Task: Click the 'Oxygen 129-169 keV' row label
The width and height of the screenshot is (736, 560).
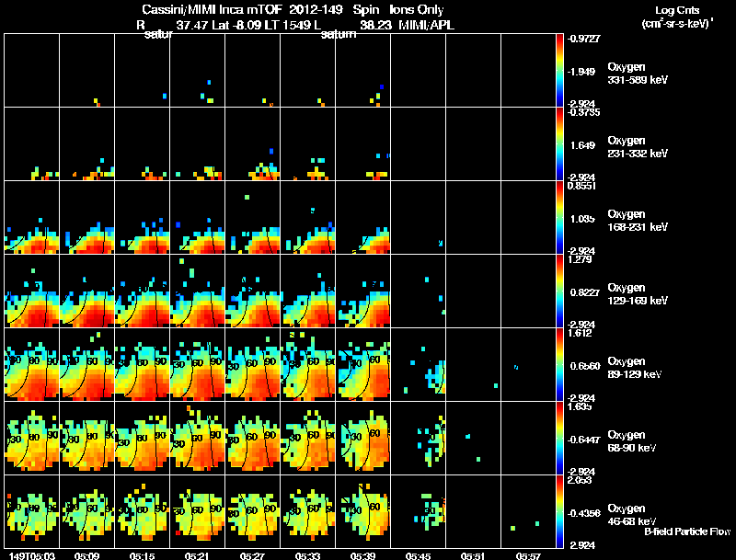Action: (x=638, y=294)
